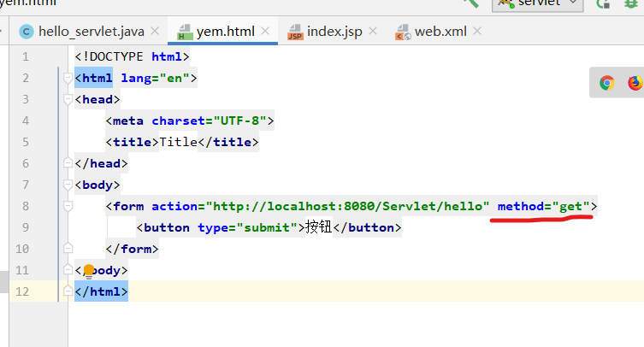Click the closing </form> tag
Viewport: 644px width, 347px height.
click(133, 249)
